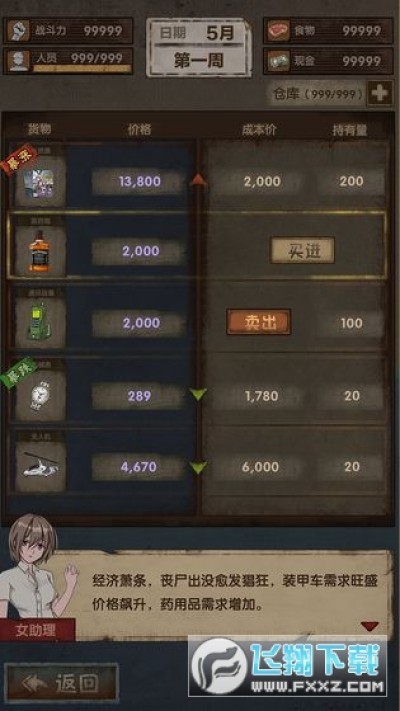Click green down arrow beside 289 price
Screen dimensions: 400x711
(198, 394)
